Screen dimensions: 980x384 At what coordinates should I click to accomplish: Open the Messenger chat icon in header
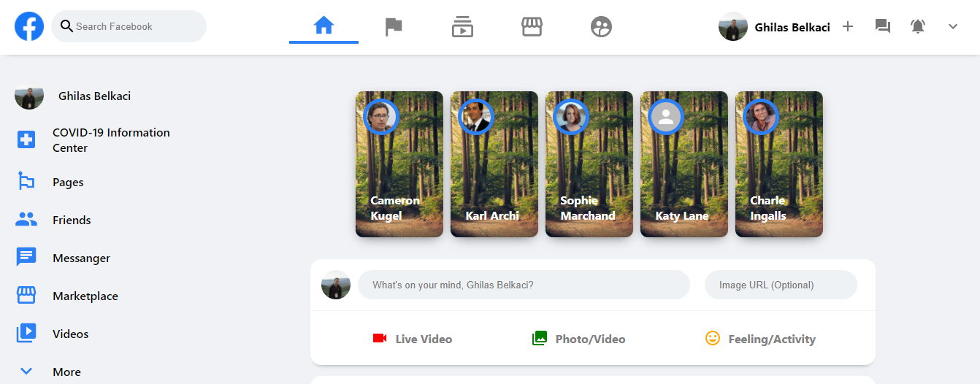883,26
